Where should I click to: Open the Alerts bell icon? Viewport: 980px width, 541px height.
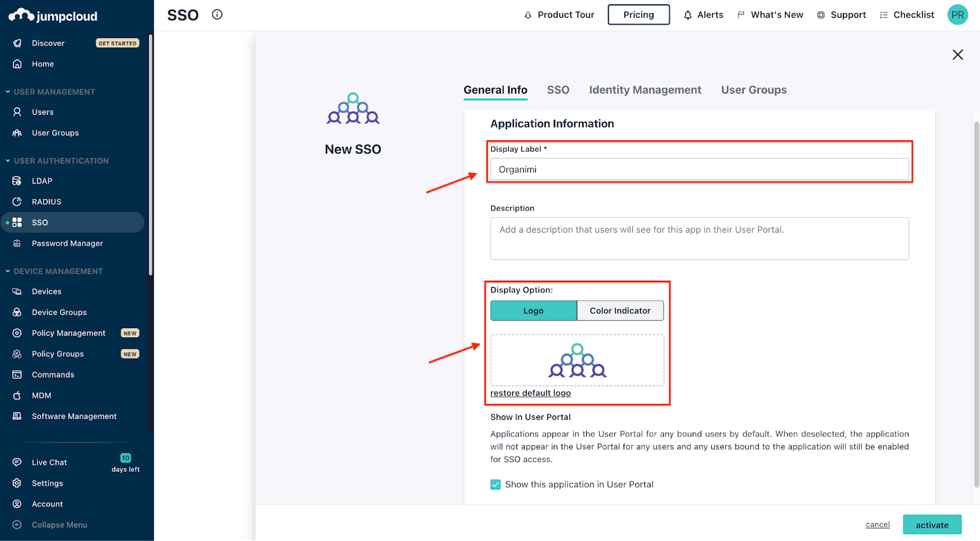pos(688,15)
